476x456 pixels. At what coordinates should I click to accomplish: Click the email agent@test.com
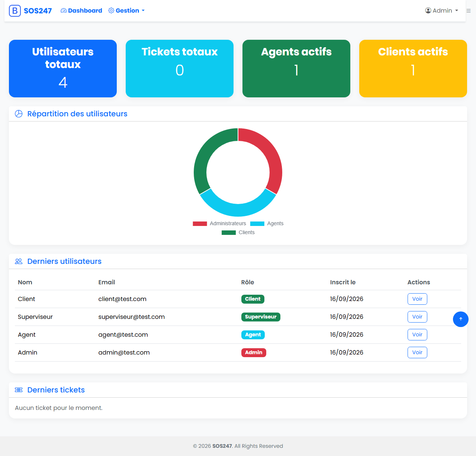click(x=123, y=335)
